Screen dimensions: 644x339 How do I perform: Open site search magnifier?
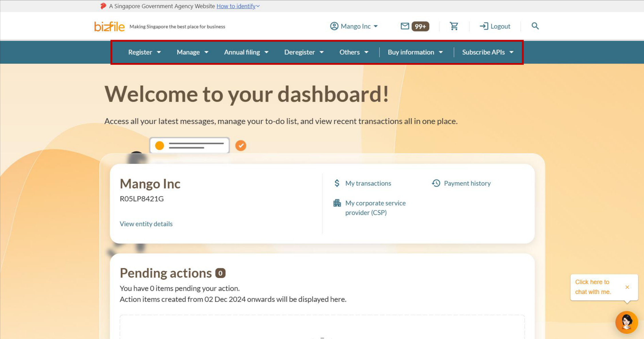pyautogui.click(x=535, y=26)
